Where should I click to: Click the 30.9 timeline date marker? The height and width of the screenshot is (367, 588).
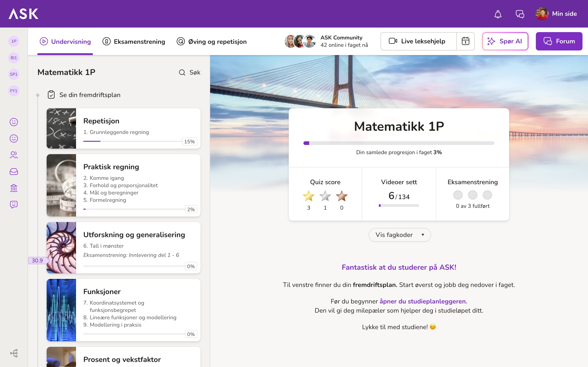coord(37,260)
